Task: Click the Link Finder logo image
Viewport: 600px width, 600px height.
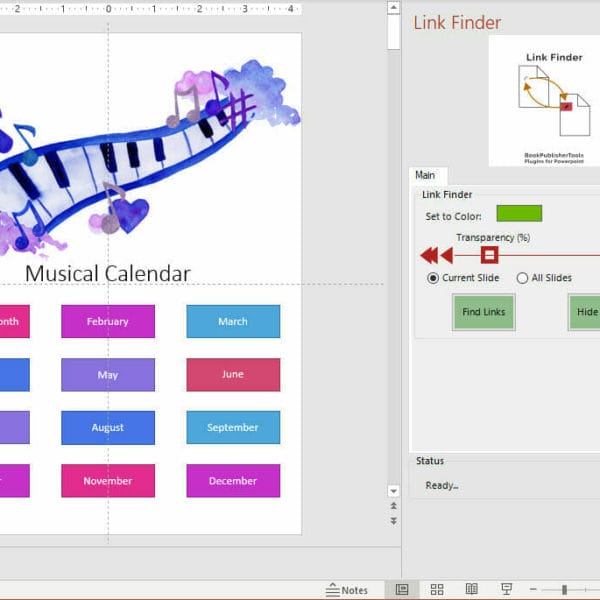Action: click(545, 101)
